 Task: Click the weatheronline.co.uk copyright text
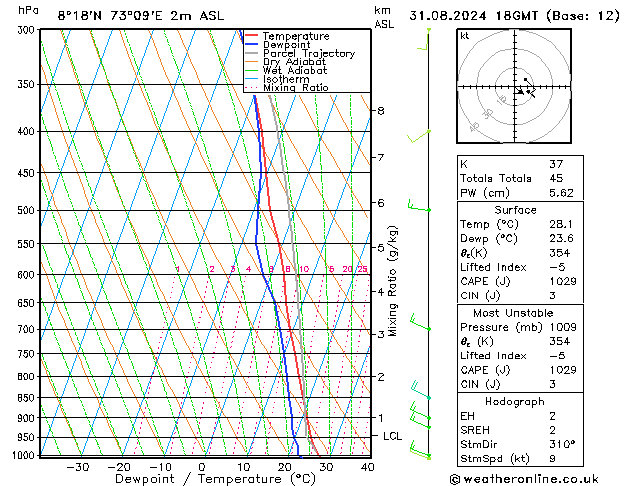(524, 479)
